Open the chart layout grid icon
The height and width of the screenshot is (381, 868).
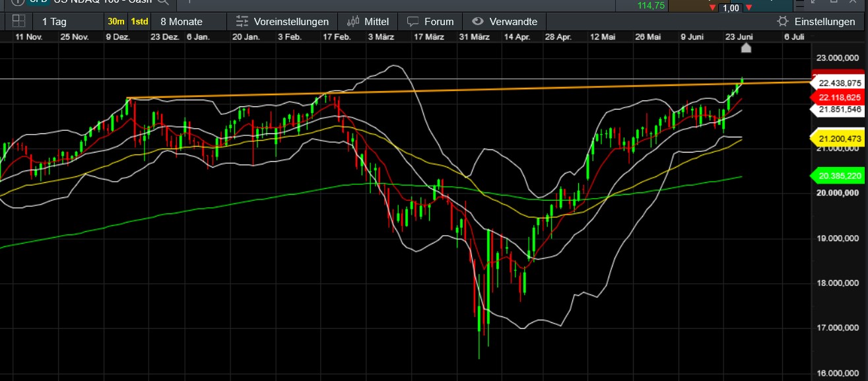pos(18,21)
